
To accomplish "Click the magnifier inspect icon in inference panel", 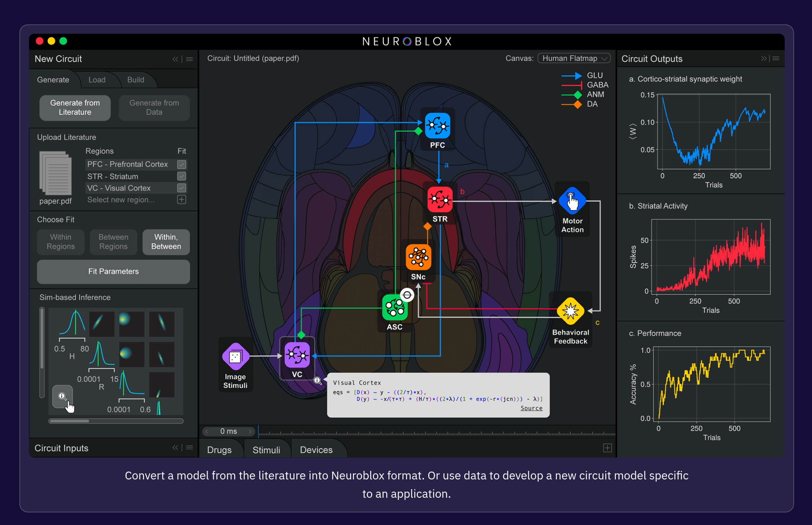I will (62, 396).
